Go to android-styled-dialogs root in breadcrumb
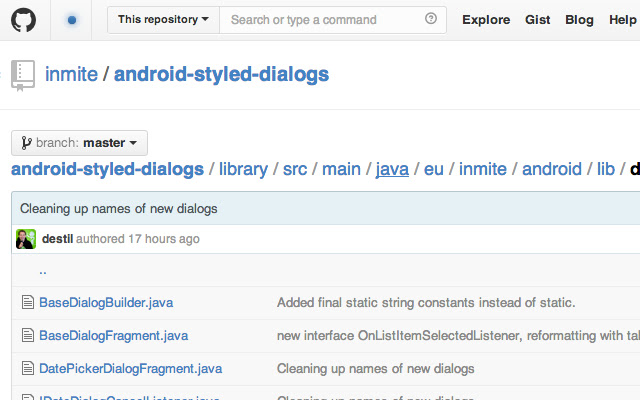The height and width of the screenshot is (400, 640). pyautogui.click(x=107, y=169)
